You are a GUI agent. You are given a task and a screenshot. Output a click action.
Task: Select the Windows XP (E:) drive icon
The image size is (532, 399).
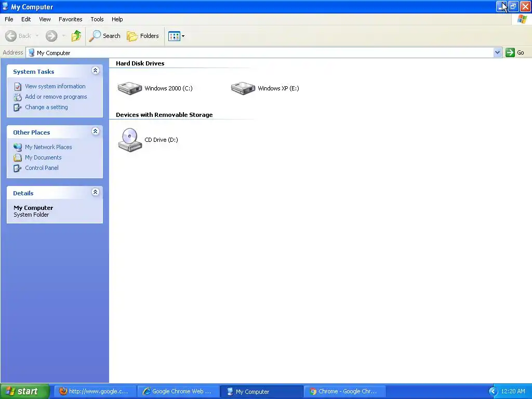tap(243, 88)
